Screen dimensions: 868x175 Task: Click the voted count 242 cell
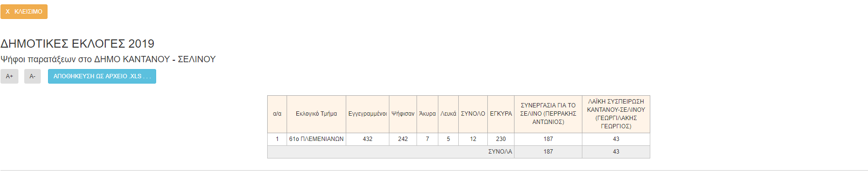403,139
